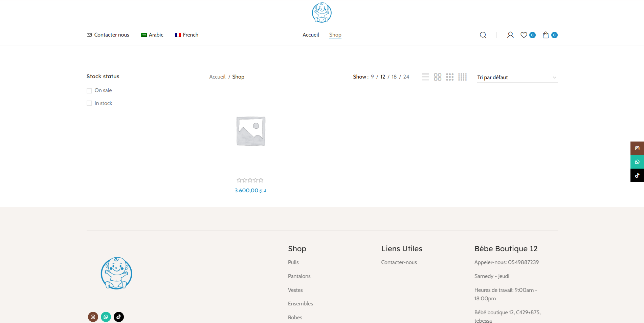Open Instagram from the side floating bar
The height and width of the screenshot is (323, 644).
[637, 148]
